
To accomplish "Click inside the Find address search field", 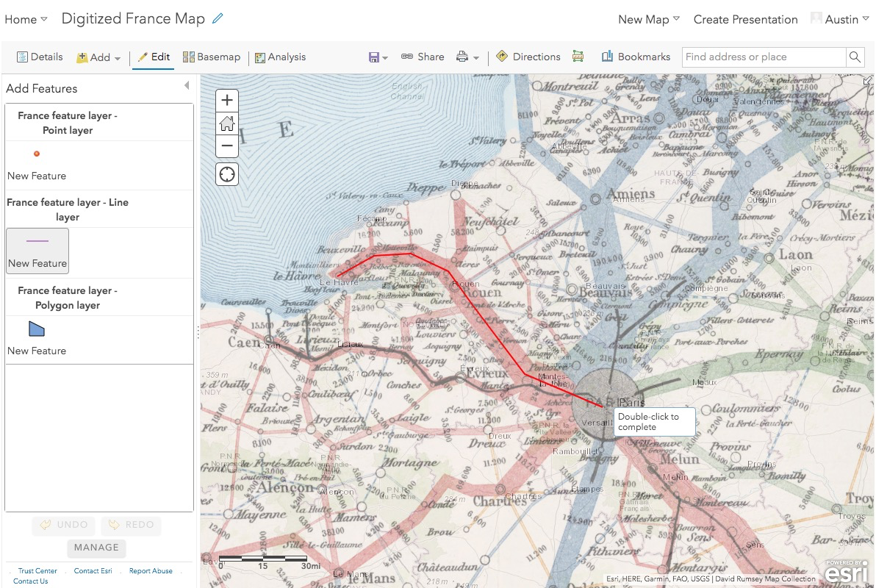I will click(763, 57).
